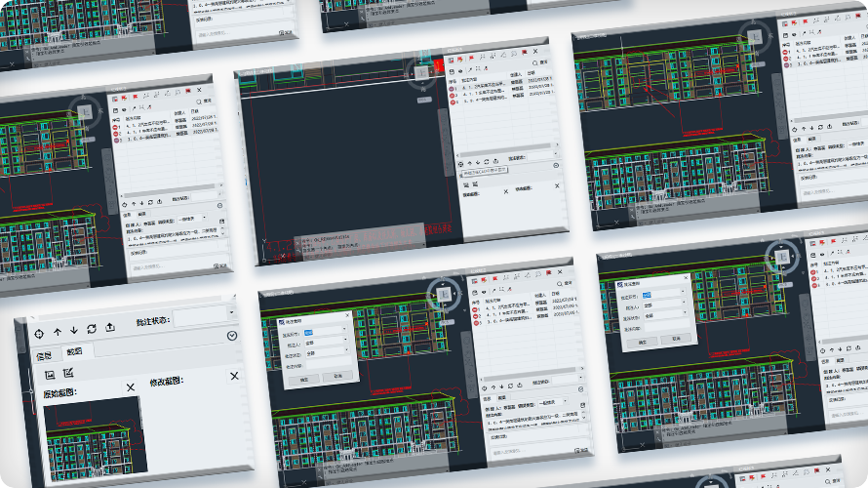This screenshot has width=868, height=488.
Task: Open first dropdown in bottom-center window's query dialog
Action: tap(327, 333)
